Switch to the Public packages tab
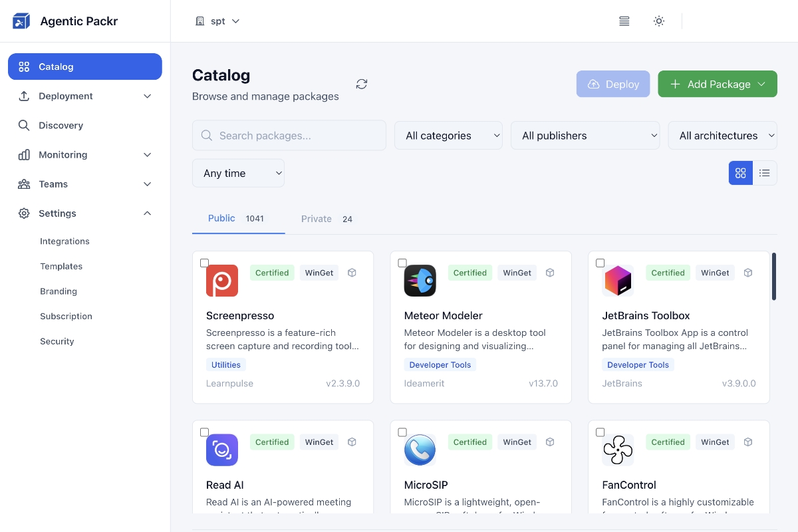798x532 pixels. pyautogui.click(x=238, y=219)
